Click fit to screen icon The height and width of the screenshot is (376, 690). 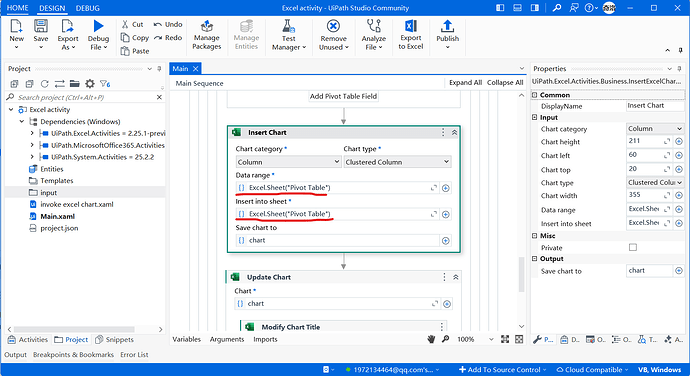(505, 339)
